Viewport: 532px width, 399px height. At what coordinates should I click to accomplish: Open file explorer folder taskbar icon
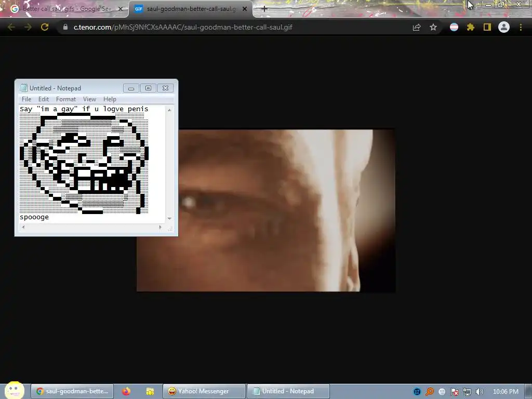click(x=150, y=392)
